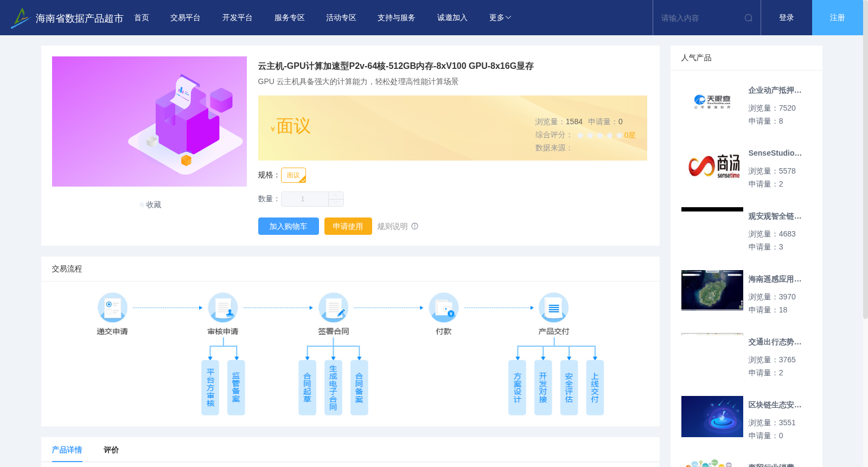Click the 交易流程 heading
This screenshot has height=467, width=868.
(x=67, y=269)
